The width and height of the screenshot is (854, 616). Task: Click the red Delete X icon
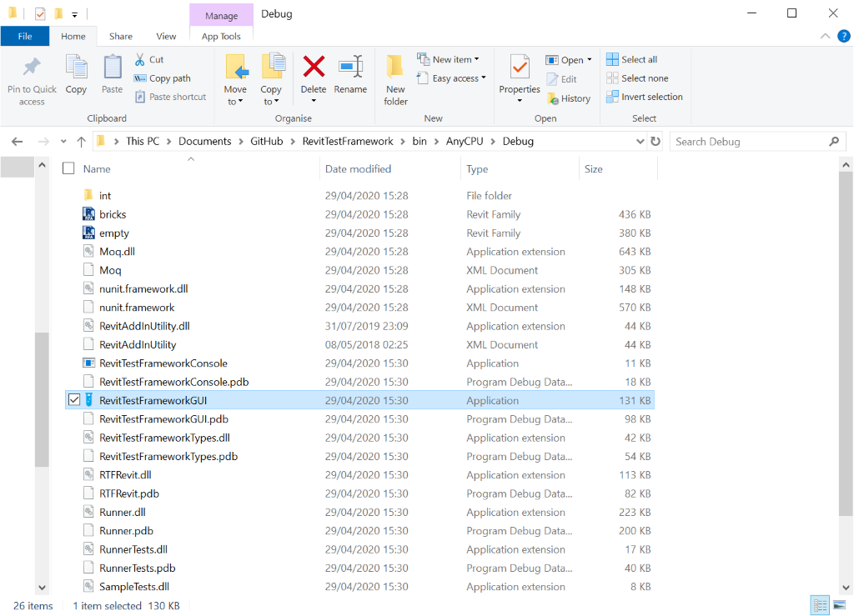click(x=314, y=67)
